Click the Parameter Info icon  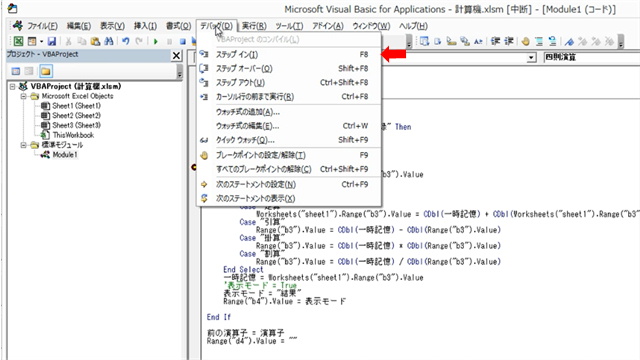[x=465, y=41]
